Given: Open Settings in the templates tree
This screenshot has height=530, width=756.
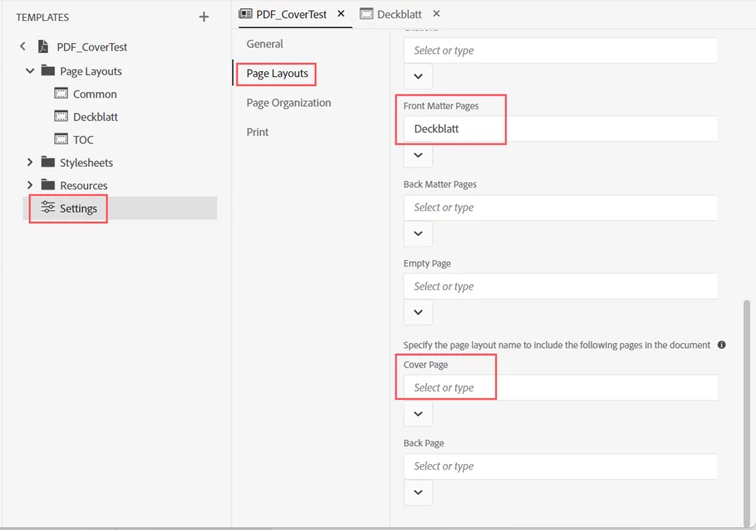Looking at the screenshot, I should click(120, 208).
